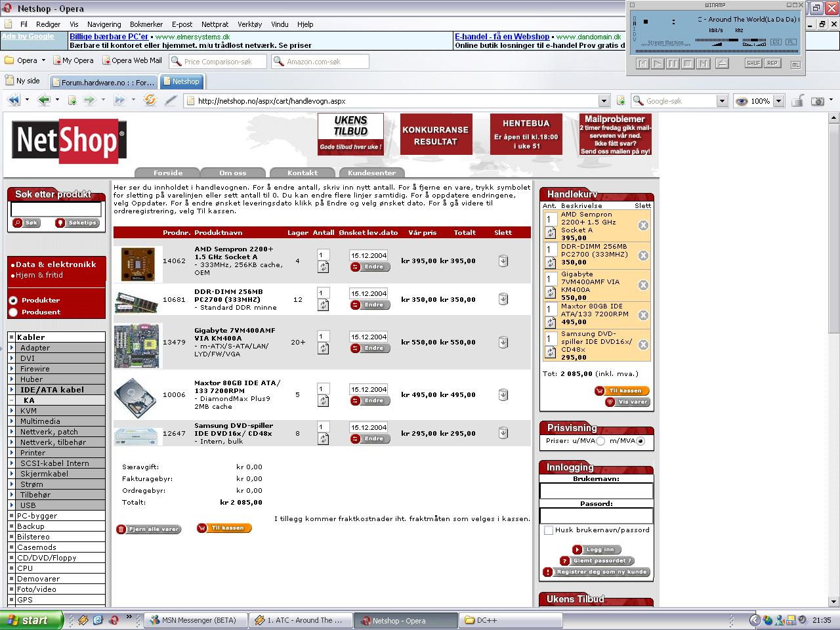The height and width of the screenshot is (630, 840).
Task: Stop playback in Winamp
Action: click(688, 64)
